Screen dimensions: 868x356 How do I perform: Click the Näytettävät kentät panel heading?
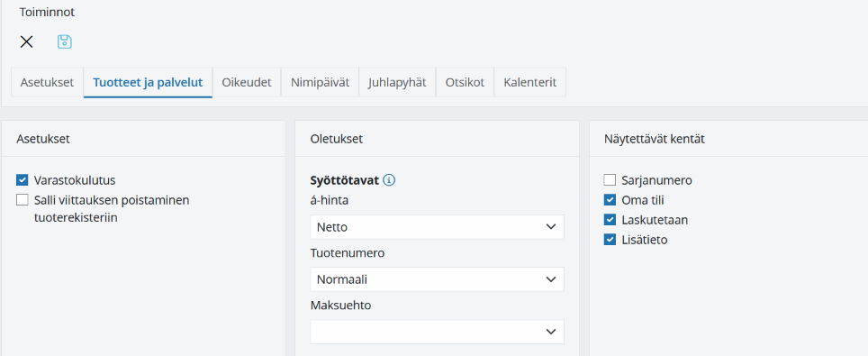pos(655,139)
